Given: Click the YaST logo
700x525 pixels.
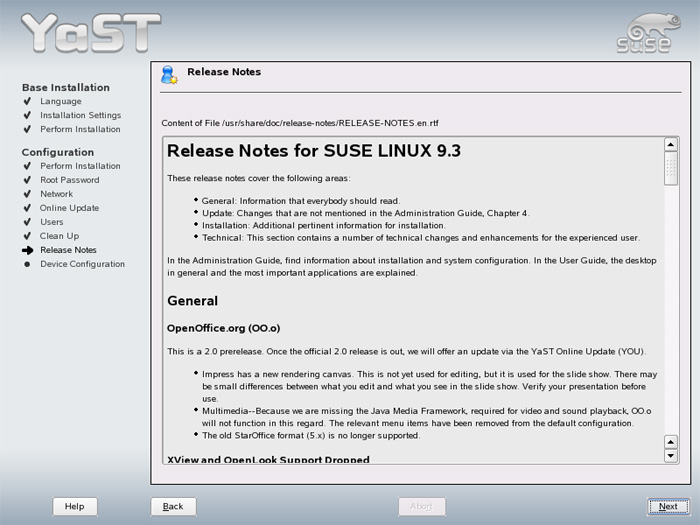Looking at the screenshot, I should click(91, 32).
